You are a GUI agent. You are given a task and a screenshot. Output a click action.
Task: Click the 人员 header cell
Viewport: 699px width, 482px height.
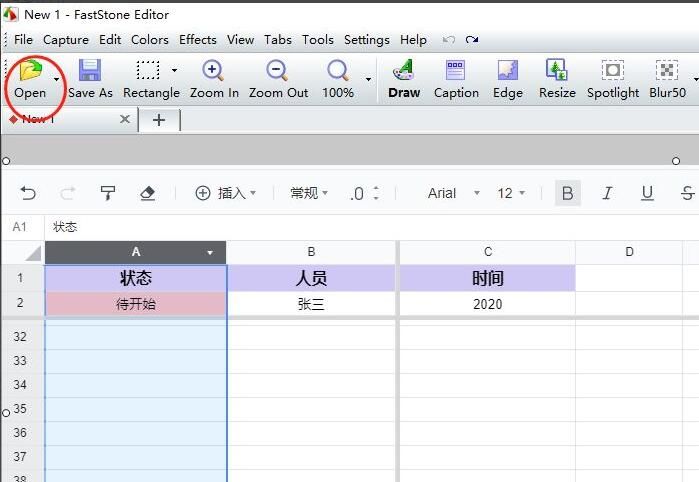click(311, 278)
